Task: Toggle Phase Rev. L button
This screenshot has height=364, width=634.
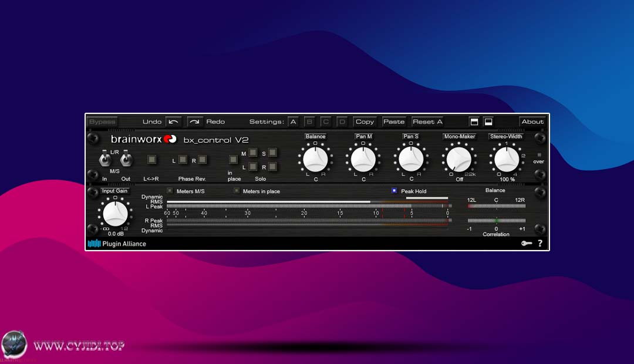Action: (x=183, y=159)
